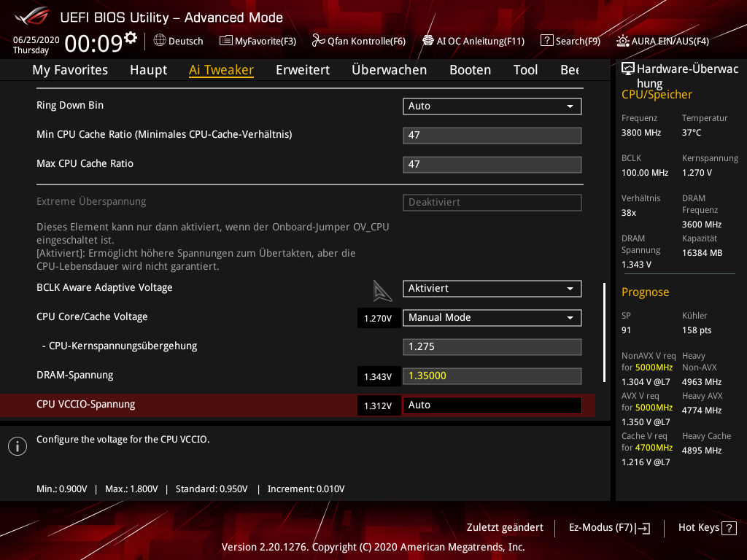Open Zuletzt geändert list
Viewport: 747px width, 560px height.
(x=505, y=528)
